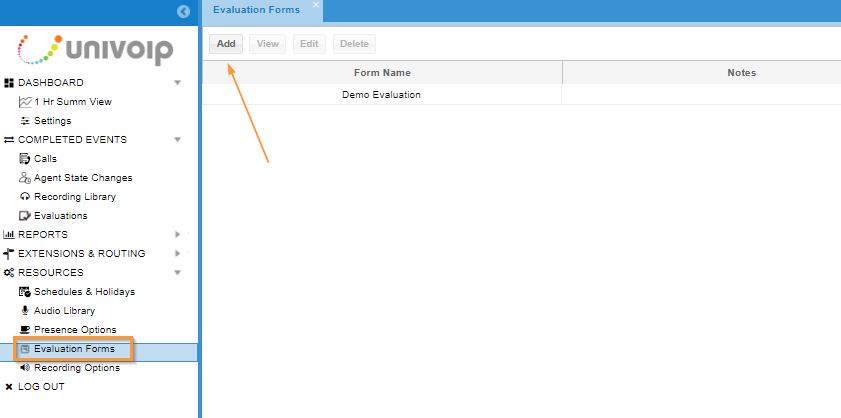The height and width of the screenshot is (418, 841).
Task: Click the View button
Action: click(268, 44)
